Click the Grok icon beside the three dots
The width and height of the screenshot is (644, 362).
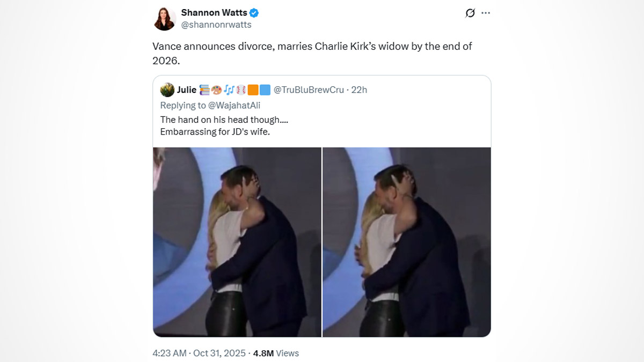[470, 13]
